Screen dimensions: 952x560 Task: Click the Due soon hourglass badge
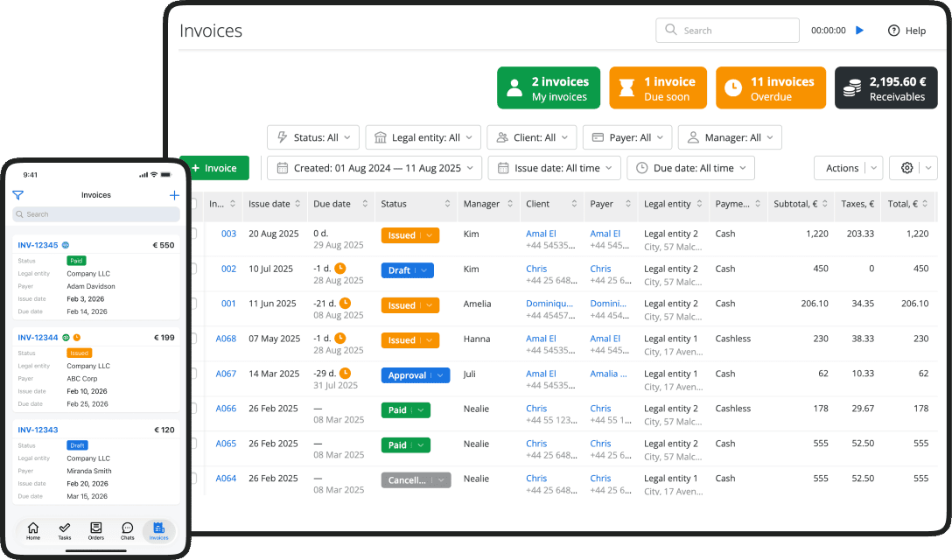click(x=657, y=87)
